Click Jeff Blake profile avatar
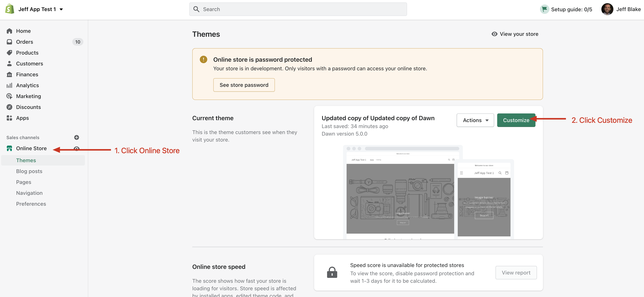644x297 pixels. click(x=607, y=9)
